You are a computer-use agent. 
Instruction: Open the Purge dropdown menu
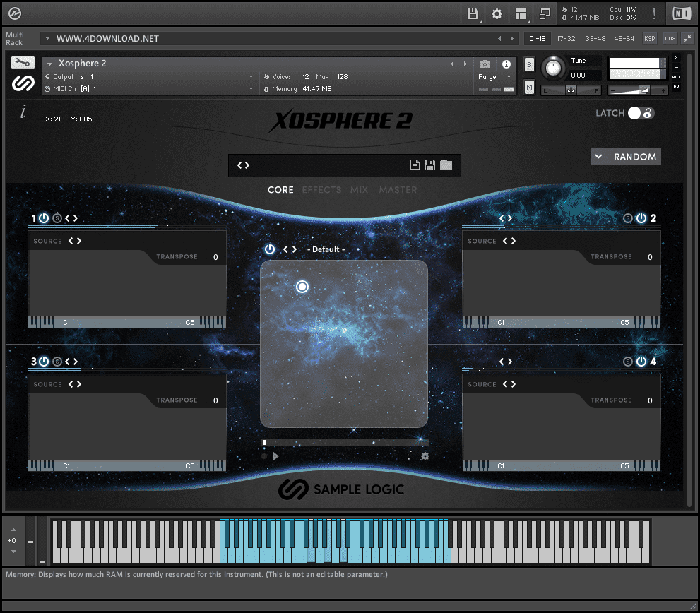click(x=509, y=77)
